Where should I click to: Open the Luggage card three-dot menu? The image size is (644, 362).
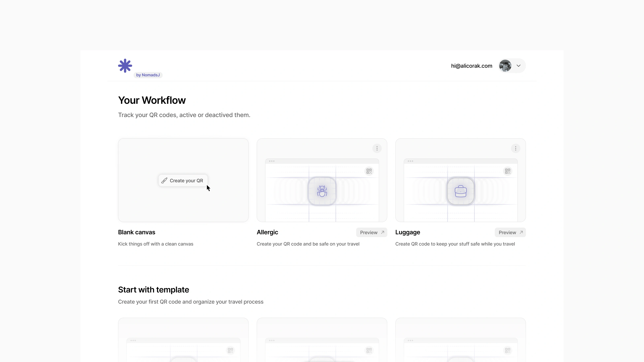[515, 148]
